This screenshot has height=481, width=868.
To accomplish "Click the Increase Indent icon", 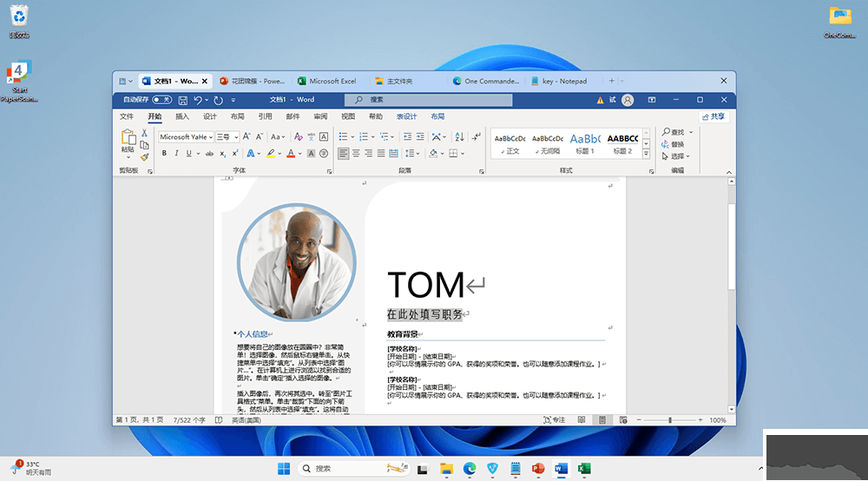I will [419, 136].
